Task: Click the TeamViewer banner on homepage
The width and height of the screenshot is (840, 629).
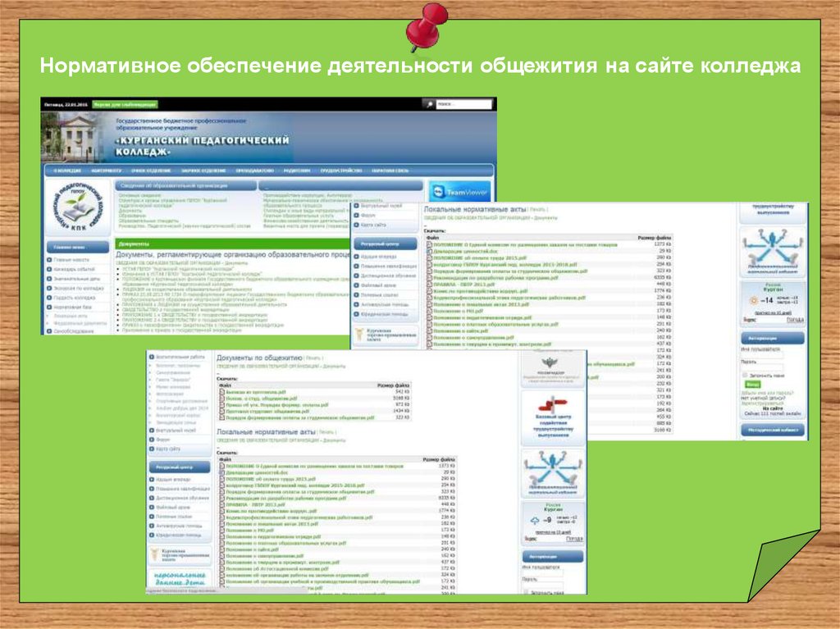Action: pos(459,191)
